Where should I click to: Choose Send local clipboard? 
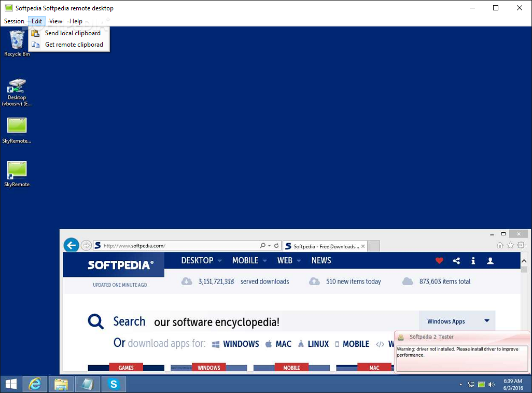tap(69, 33)
